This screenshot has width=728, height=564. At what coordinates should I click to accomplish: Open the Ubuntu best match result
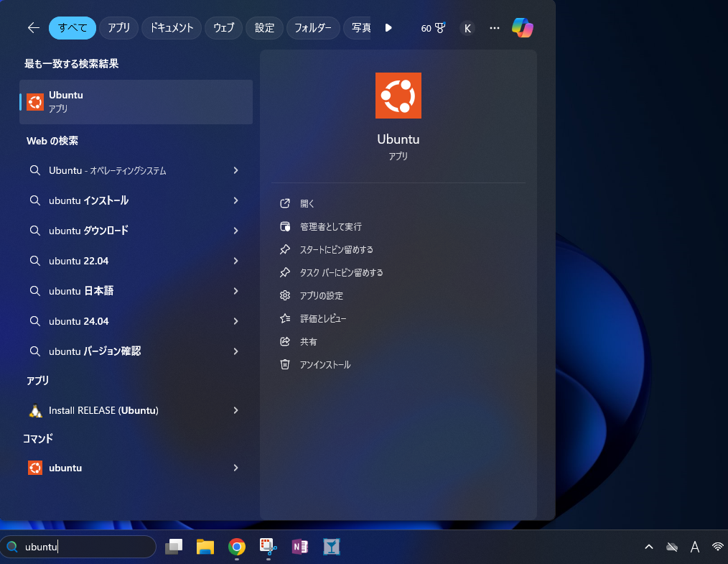click(x=136, y=102)
